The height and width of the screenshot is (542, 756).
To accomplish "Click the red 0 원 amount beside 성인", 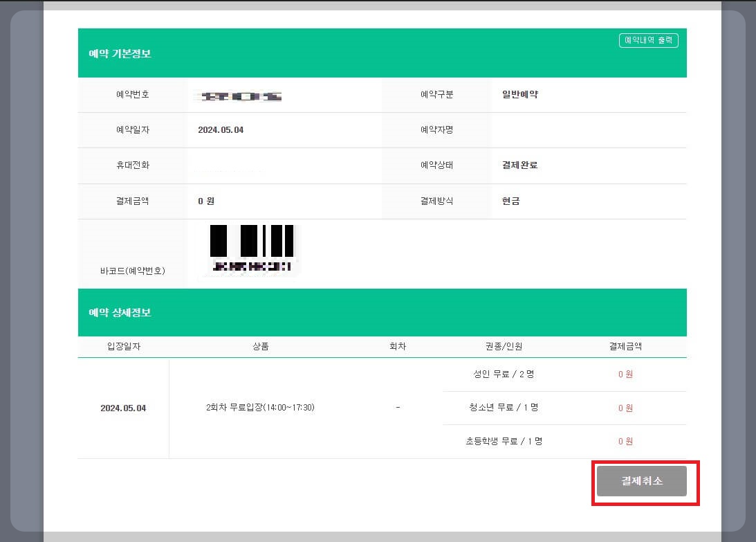I will 625,374.
